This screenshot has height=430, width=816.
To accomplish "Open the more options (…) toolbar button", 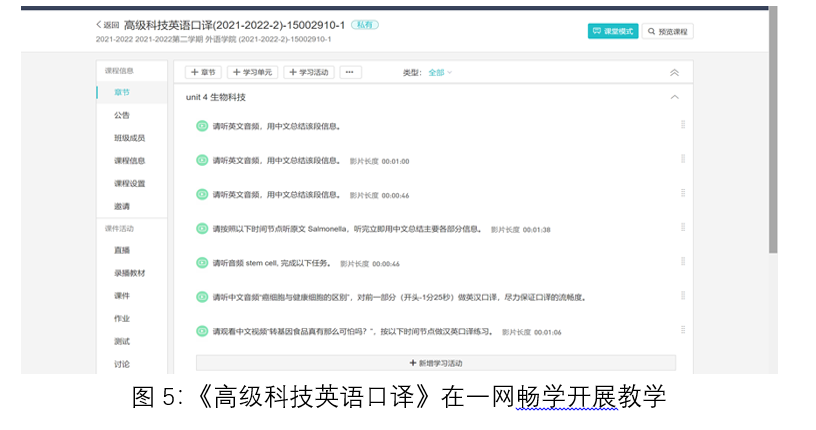I will [x=350, y=72].
